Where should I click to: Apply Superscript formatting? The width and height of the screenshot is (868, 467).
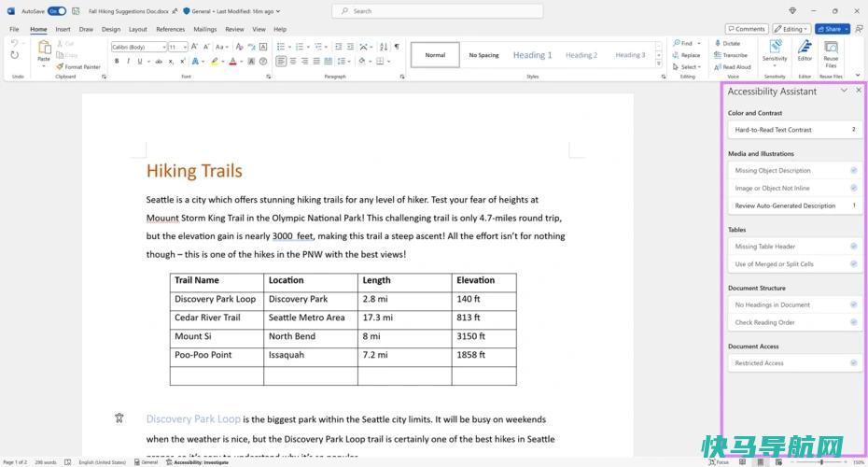coord(183,62)
